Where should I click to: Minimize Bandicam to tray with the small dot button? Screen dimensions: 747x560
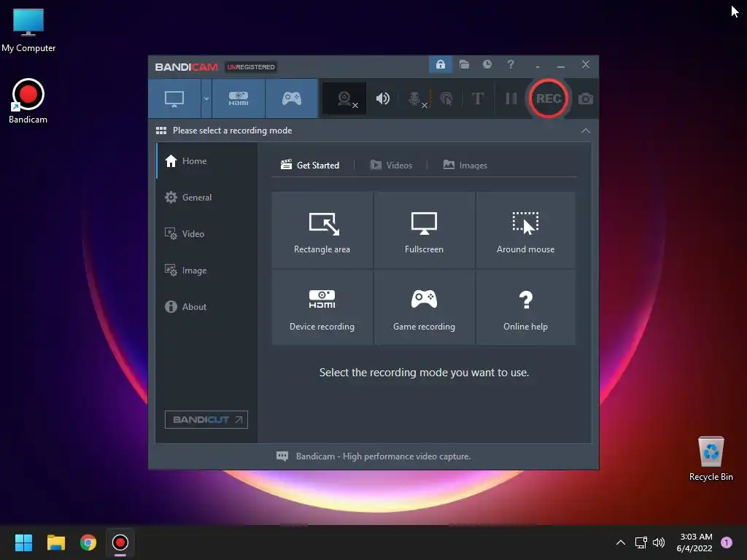(x=538, y=67)
